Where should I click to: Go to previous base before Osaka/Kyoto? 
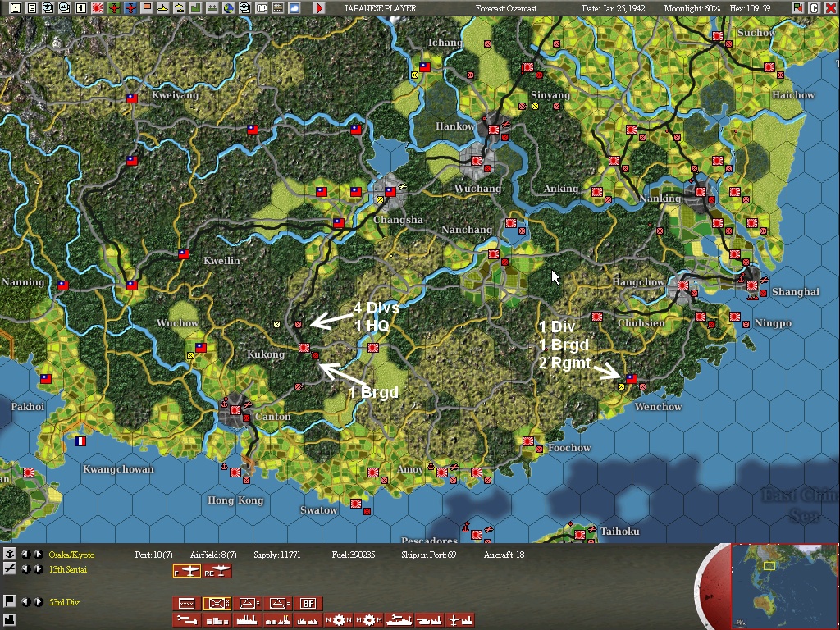point(25,554)
